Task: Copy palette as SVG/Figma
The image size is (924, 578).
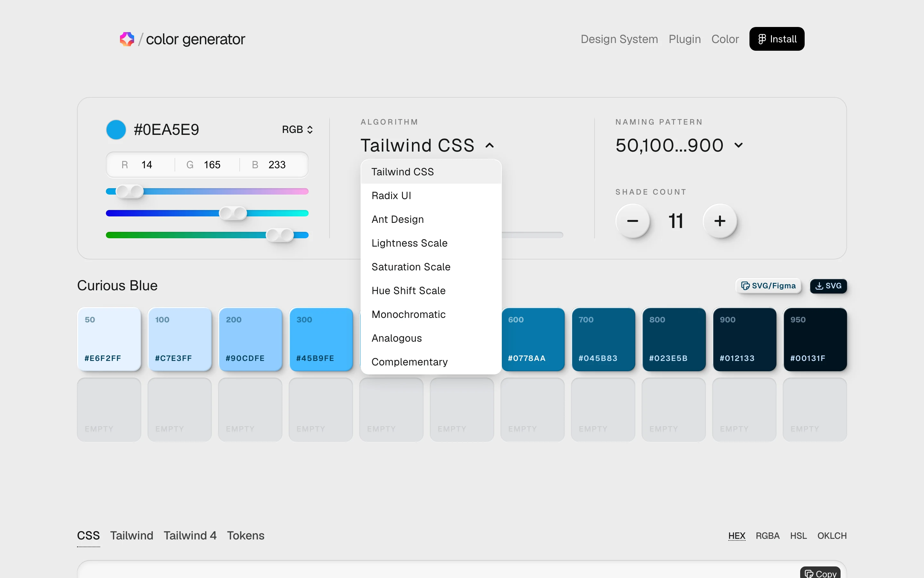Action: (768, 286)
